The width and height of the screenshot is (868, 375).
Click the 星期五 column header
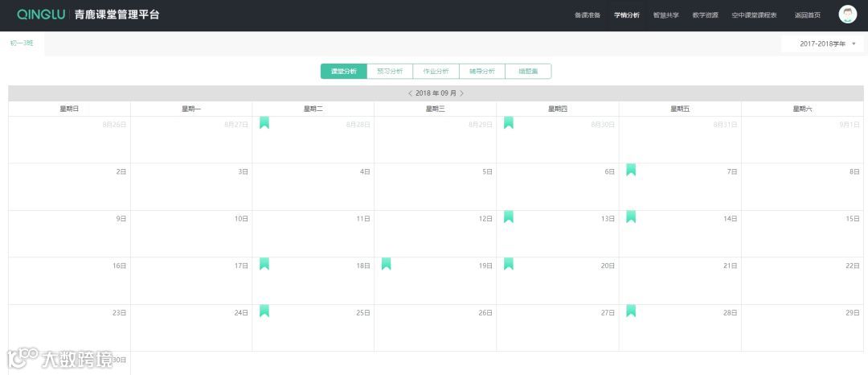[x=680, y=109]
